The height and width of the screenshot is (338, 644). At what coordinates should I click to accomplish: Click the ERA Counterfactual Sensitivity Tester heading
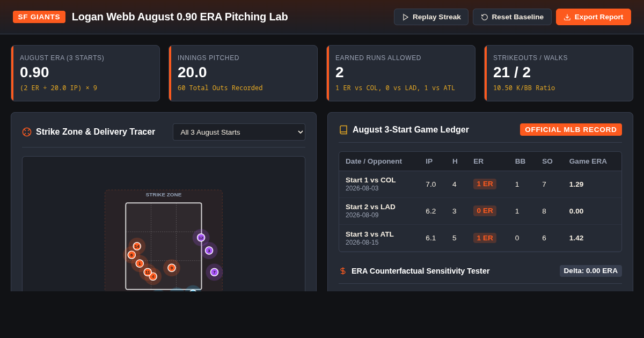[421, 271]
